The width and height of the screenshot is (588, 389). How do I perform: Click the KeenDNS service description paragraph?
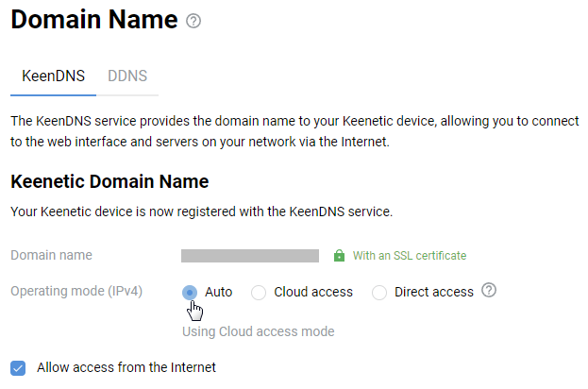click(x=293, y=132)
